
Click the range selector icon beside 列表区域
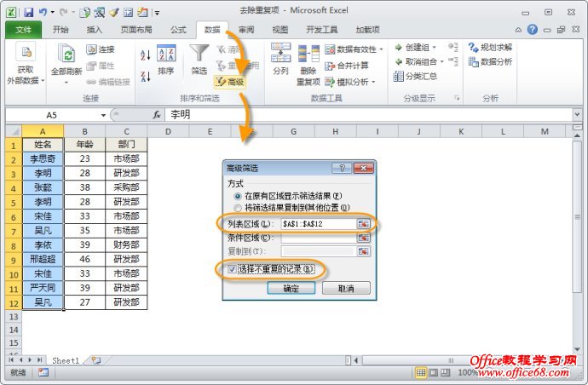coord(364,223)
